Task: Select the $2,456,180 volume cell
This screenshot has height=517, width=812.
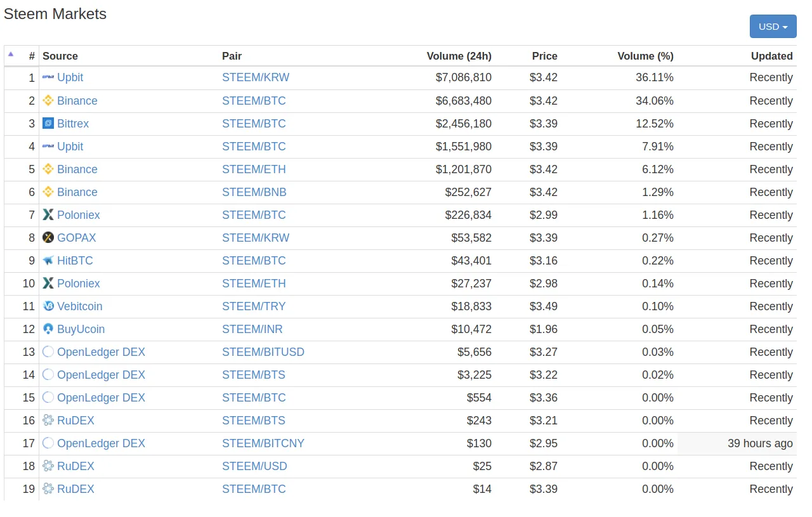Action: (464, 123)
